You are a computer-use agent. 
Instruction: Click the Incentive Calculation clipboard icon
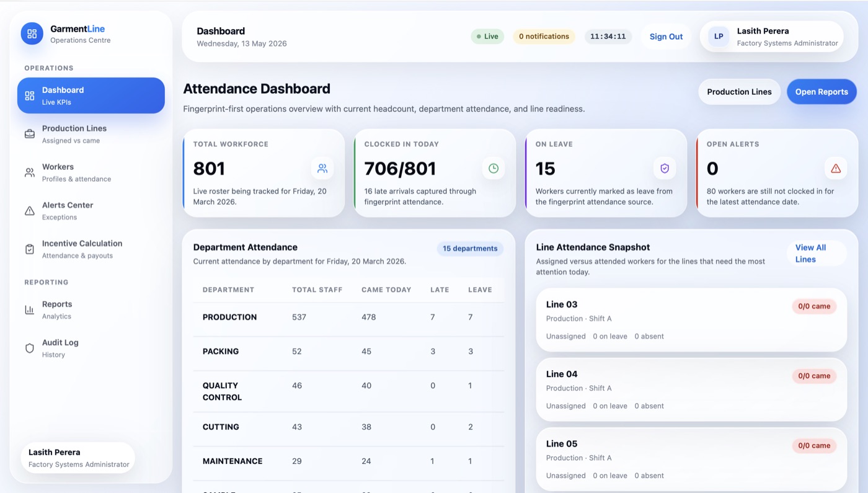tap(30, 249)
